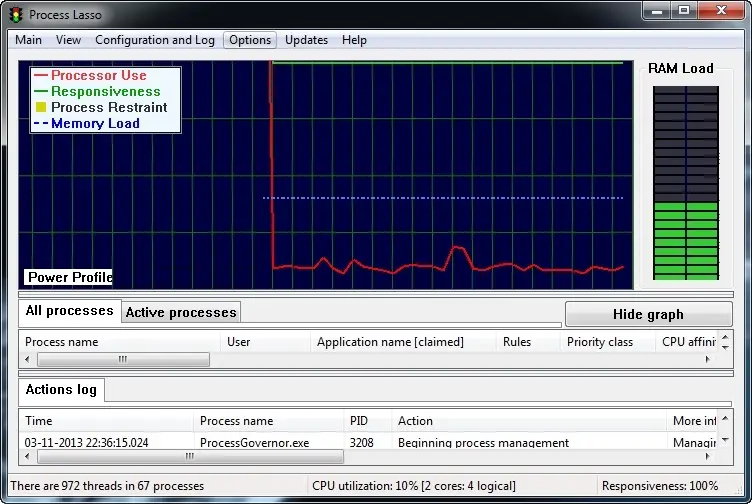Sort actions log by Process name column
The height and width of the screenshot is (504, 752).
(x=269, y=421)
